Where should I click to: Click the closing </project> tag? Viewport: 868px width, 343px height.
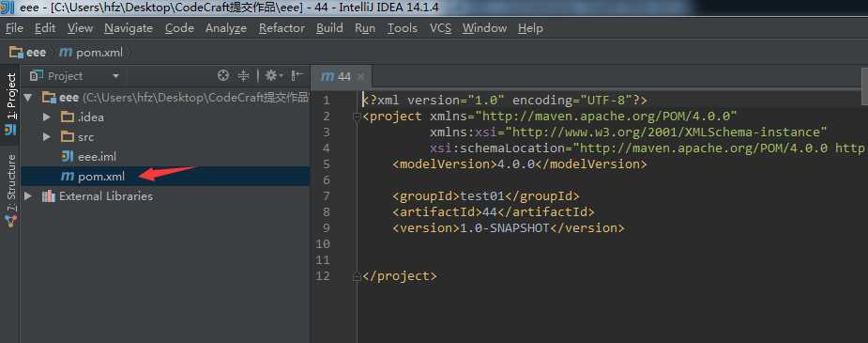399,276
